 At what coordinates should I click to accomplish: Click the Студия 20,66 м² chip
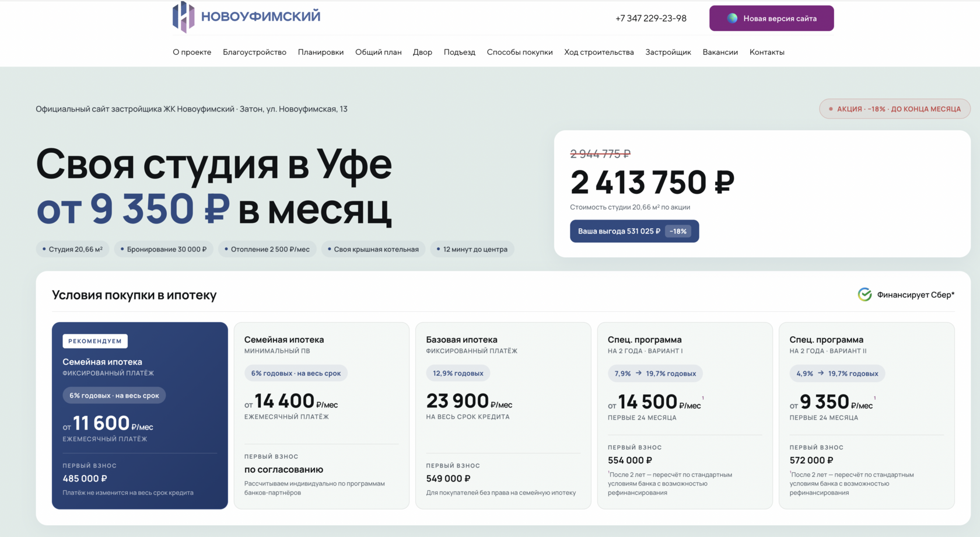tap(72, 249)
